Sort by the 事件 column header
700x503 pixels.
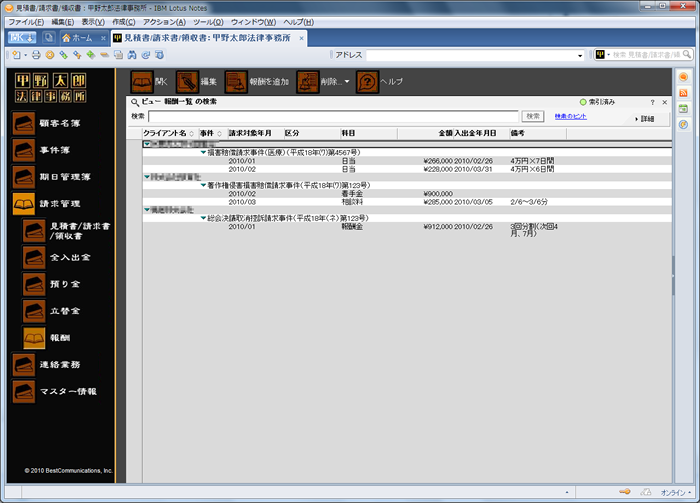pos(211,133)
